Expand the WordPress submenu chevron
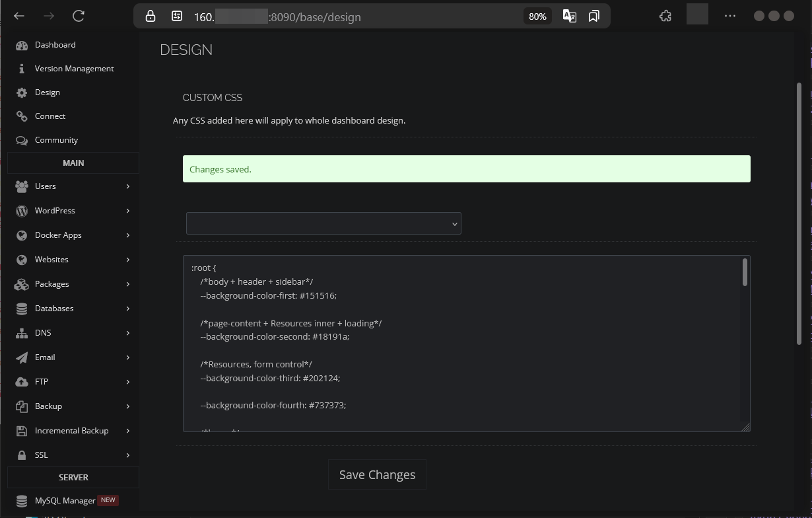This screenshot has height=518, width=812. tap(128, 211)
